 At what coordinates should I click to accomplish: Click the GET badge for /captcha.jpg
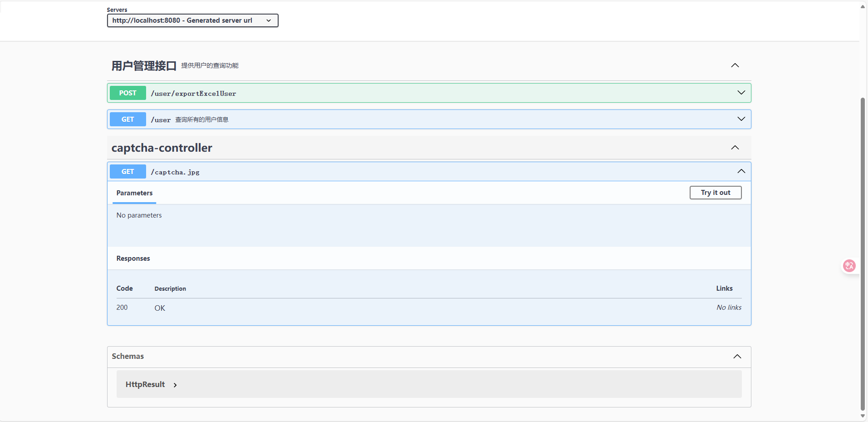[128, 172]
